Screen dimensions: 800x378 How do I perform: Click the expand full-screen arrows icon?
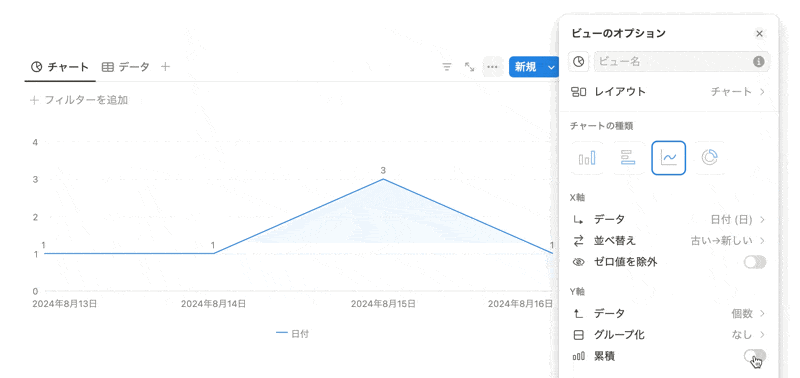(x=469, y=67)
